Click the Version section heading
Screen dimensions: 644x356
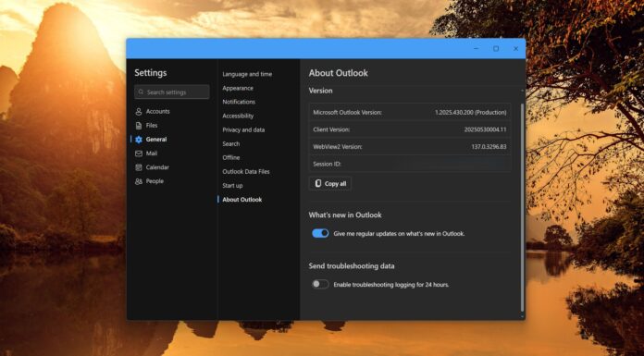click(321, 91)
